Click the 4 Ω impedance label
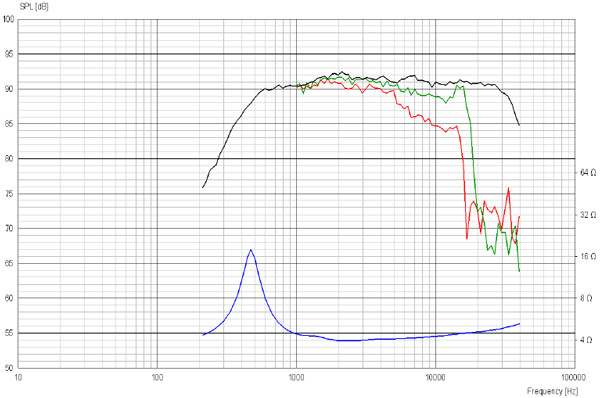The image size is (600, 398). click(586, 339)
